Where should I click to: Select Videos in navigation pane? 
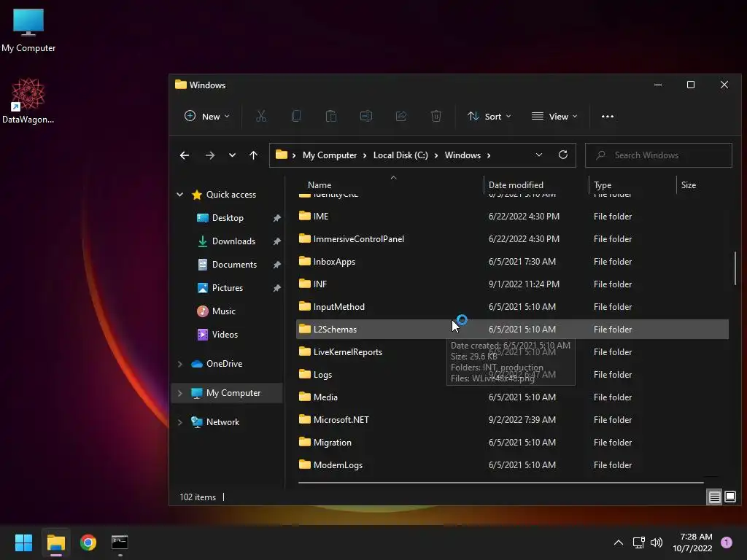point(225,334)
